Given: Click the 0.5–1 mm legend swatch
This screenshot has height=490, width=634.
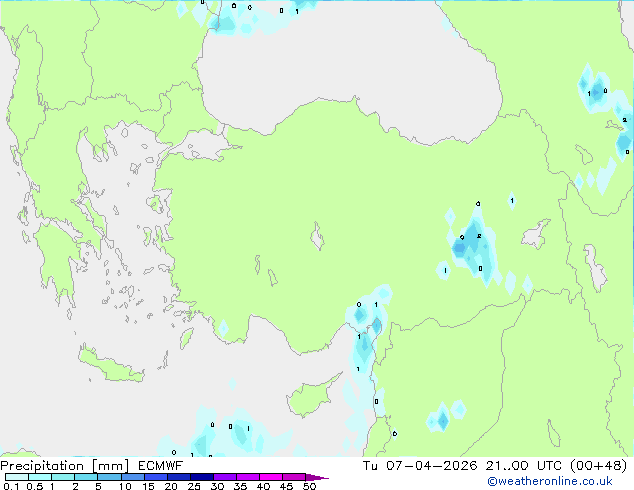Looking at the screenshot, I should click(40, 477).
